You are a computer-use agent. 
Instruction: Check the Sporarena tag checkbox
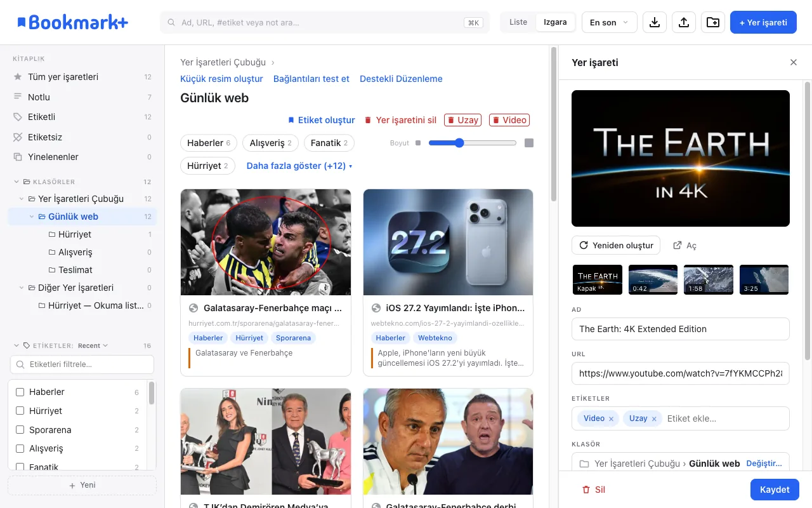20,430
